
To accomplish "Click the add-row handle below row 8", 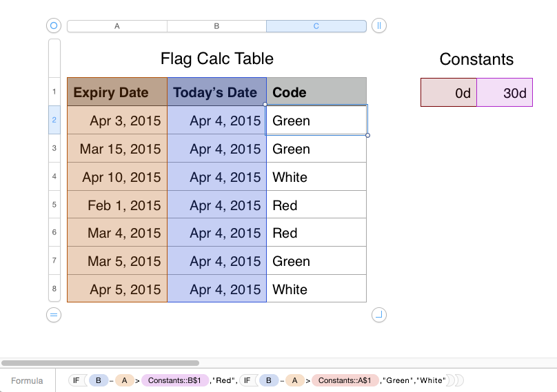I will click(x=54, y=315).
